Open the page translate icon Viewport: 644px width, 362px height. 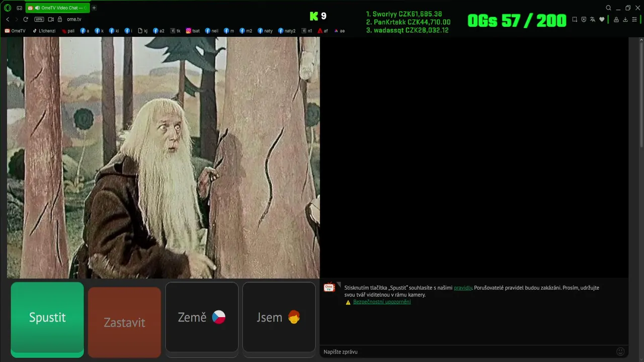coord(592,20)
